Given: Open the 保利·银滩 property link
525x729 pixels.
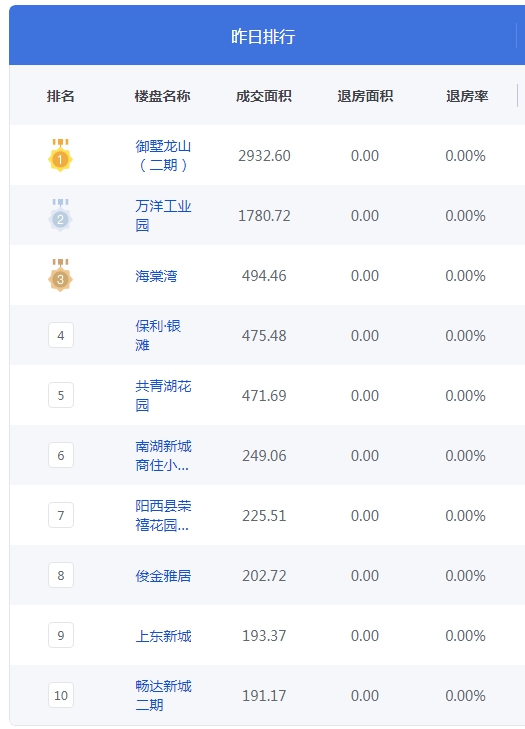Looking at the screenshot, I should 158,335.
